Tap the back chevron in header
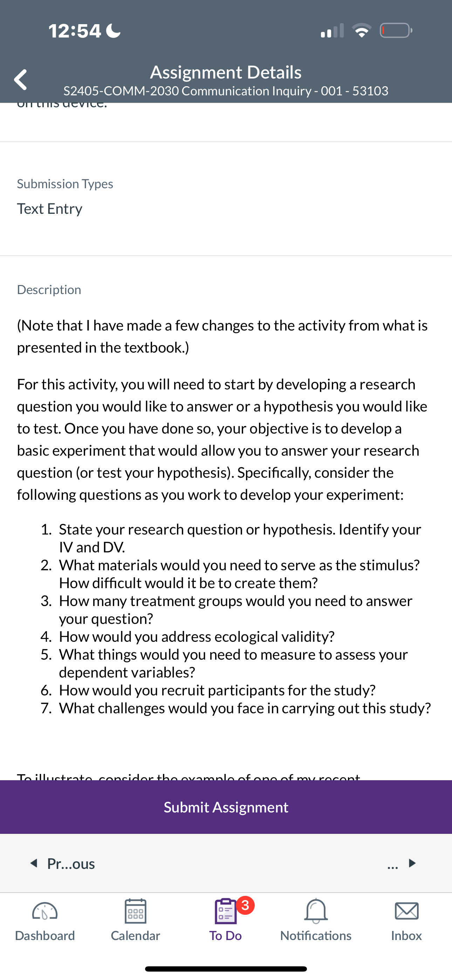This screenshot has height=980, width=452. [21, 80]
